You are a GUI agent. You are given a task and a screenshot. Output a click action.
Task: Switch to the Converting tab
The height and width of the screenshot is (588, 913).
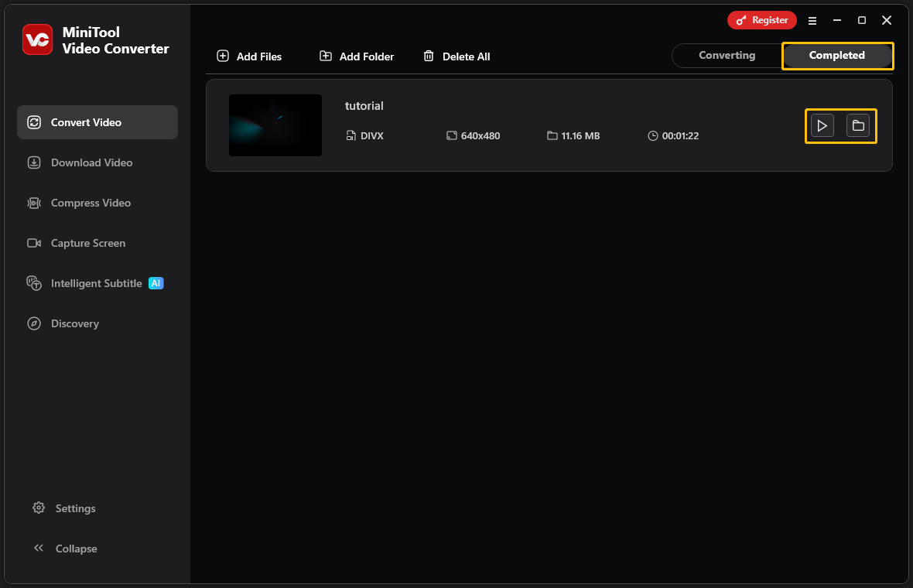pos(726,55)
